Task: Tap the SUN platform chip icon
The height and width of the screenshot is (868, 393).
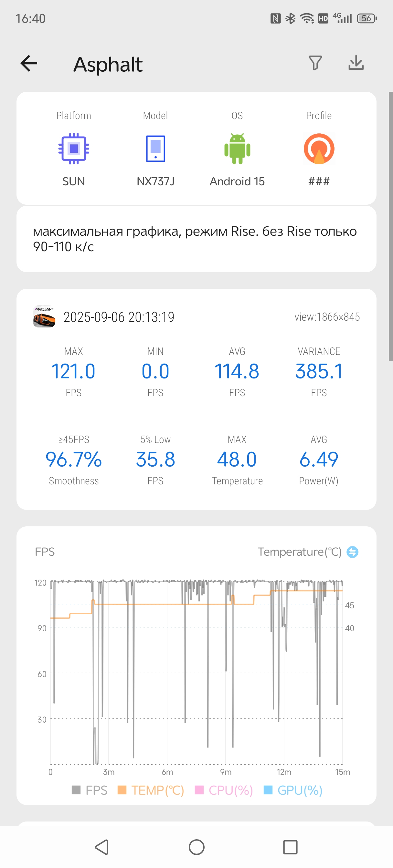Action: pos(74,149)
